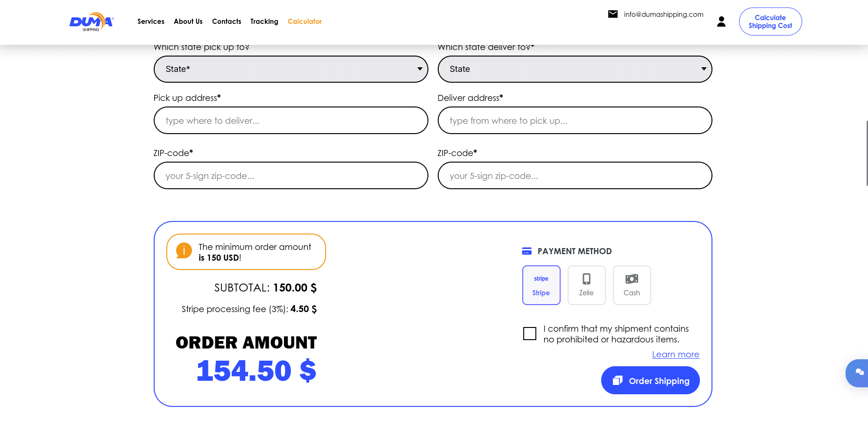Open the Calculator nav item
Image resolution: width=868 pixels, height=434 pixels.
coord(305,21)
